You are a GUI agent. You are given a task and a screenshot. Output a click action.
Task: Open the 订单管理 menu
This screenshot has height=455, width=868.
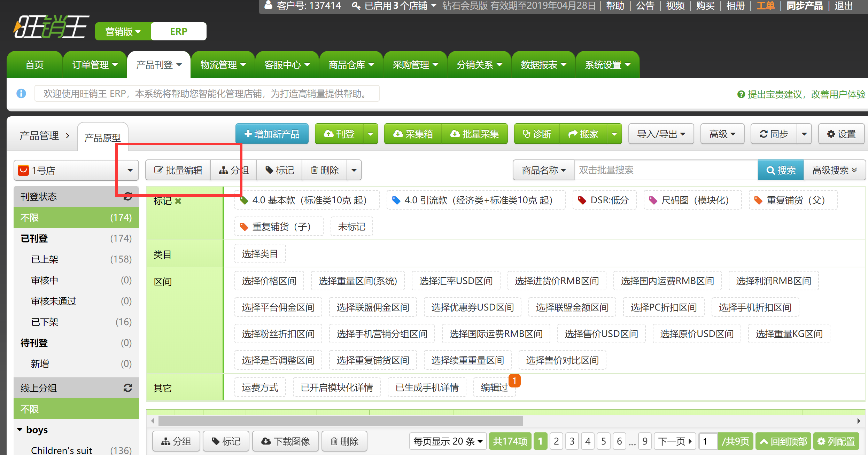[x=95, y=64]
